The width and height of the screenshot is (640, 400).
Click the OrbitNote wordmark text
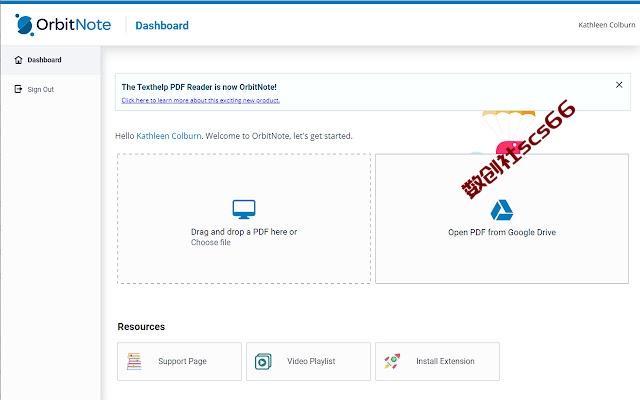[x=73, y=24]
